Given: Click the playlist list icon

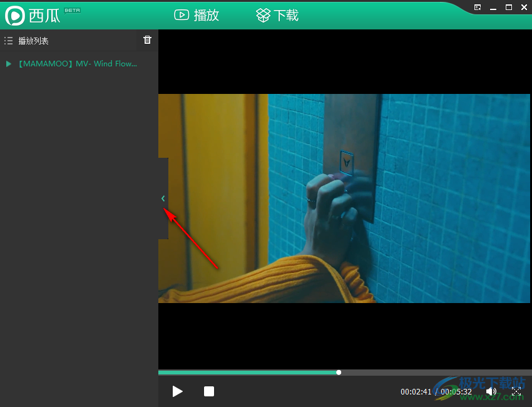Looking at the screenshot, I should click(9, 41).
